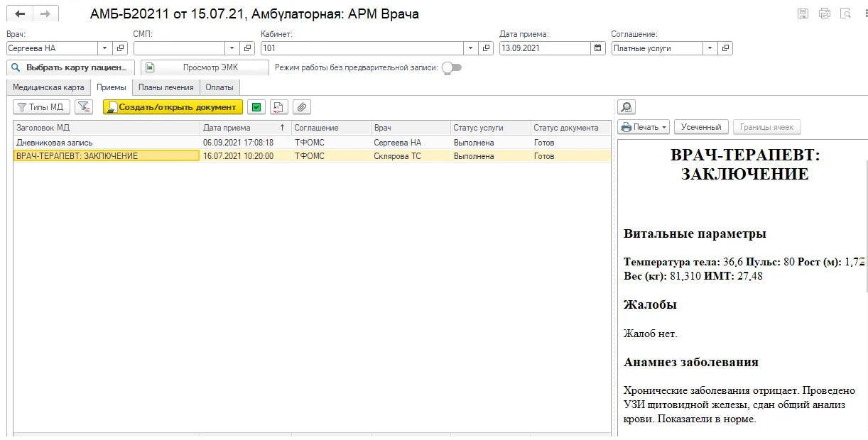The height and width of the screenshot is (440, 868).
Task: Click the open icon beside the Соглашение field
Action: (725, 48)
